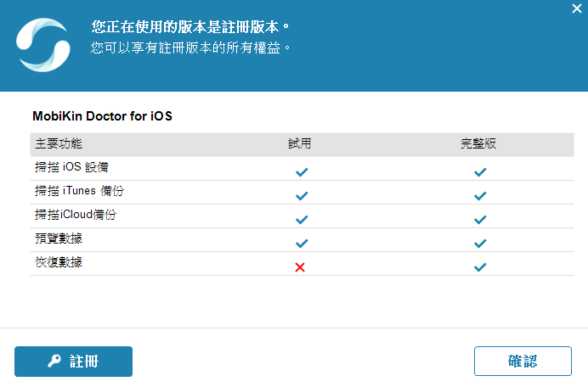Click the 完整版 column header

pyautogui.click(x=478, y=143)
